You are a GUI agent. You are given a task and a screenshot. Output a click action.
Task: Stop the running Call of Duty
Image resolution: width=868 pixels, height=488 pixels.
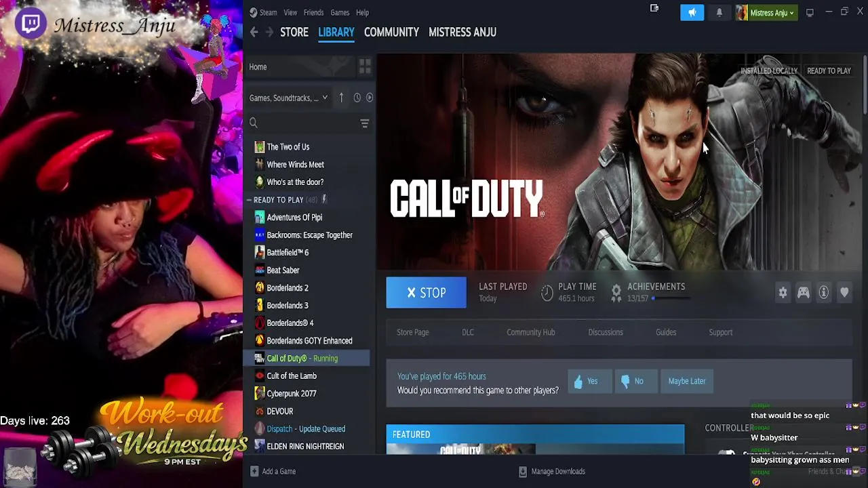point(427,293)
